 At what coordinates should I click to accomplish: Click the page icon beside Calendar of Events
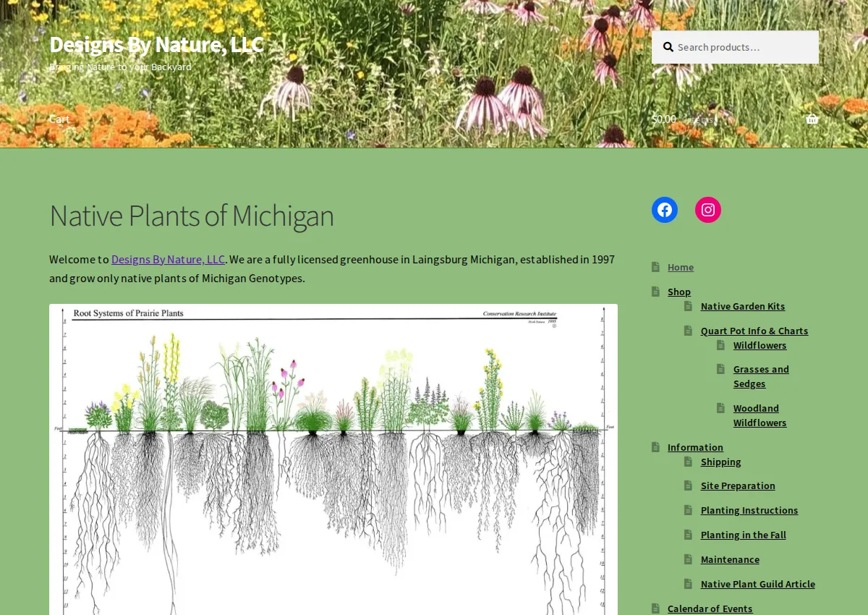pyautogui.click(x=655, y=608)
